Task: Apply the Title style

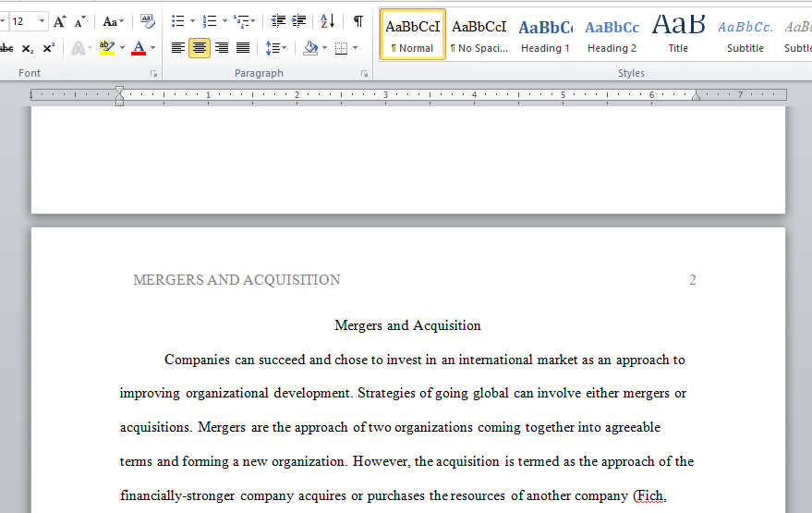Action: (678, 35)
